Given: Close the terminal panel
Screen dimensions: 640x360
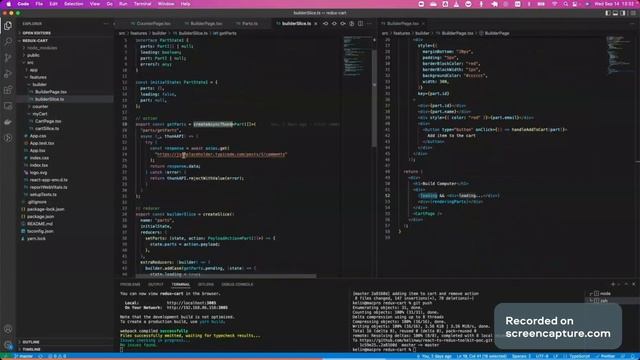Looking at the screenshot, I should (633, 284).
